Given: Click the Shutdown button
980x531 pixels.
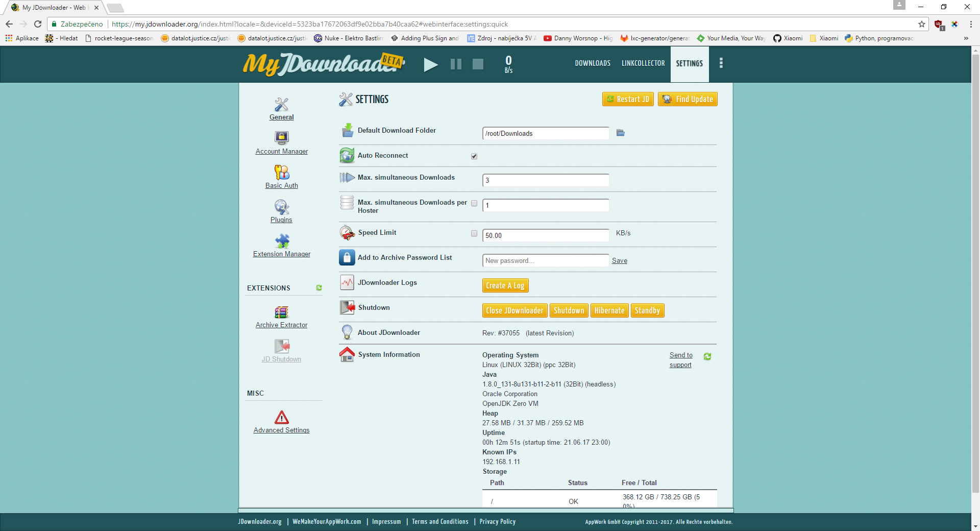Looking at the screenshot, I should (x=569, y=310).
